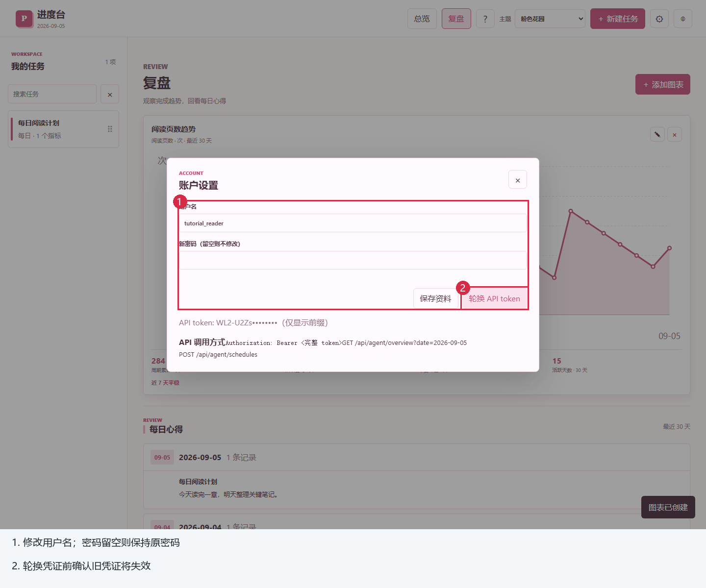Switch to the 复盘 tab

456,19
